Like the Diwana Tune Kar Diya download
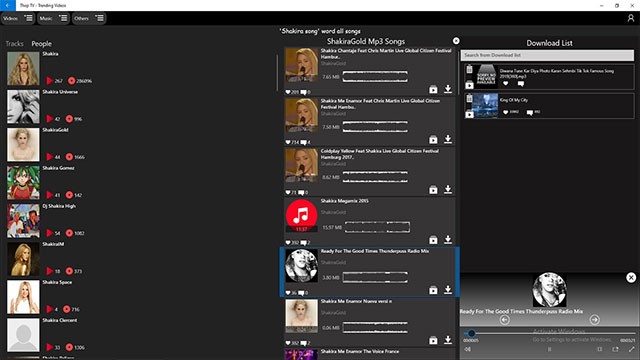This screenshot has height=360, width=640. (x=506, y=83)
